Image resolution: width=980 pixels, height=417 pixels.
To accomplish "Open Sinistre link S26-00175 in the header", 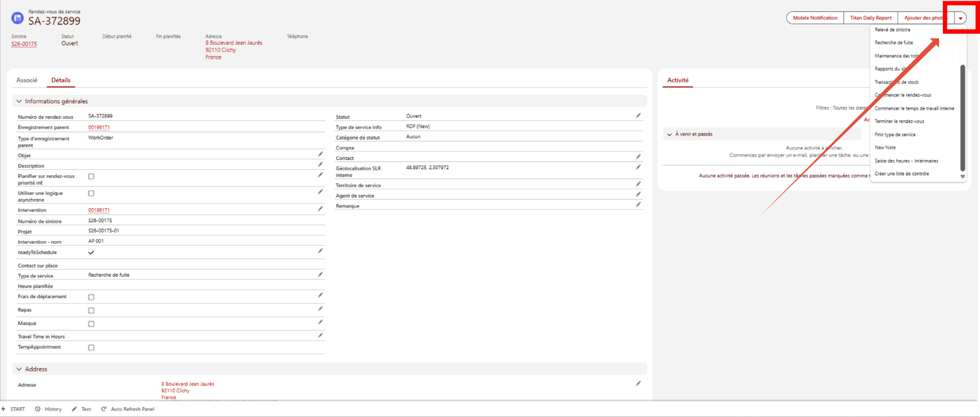I will click(24, 44).
